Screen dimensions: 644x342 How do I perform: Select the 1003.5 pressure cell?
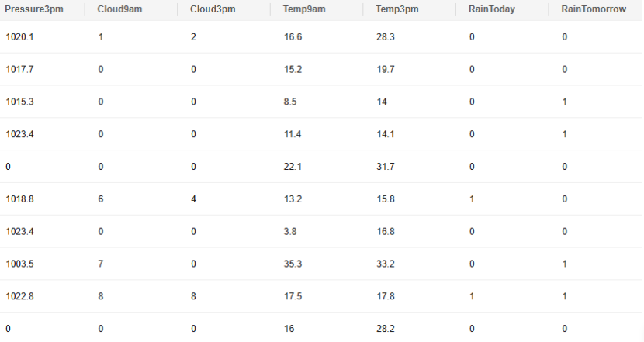click(19, 264)
